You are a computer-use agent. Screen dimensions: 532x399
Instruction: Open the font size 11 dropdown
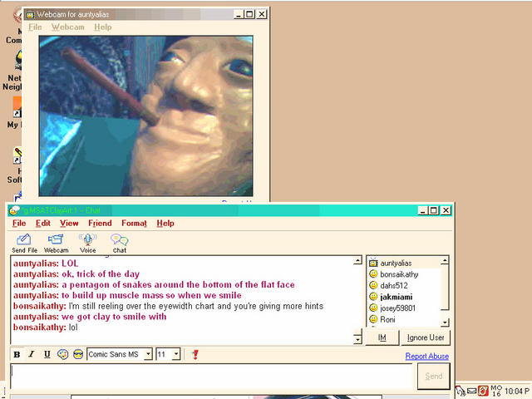(176, 354)
